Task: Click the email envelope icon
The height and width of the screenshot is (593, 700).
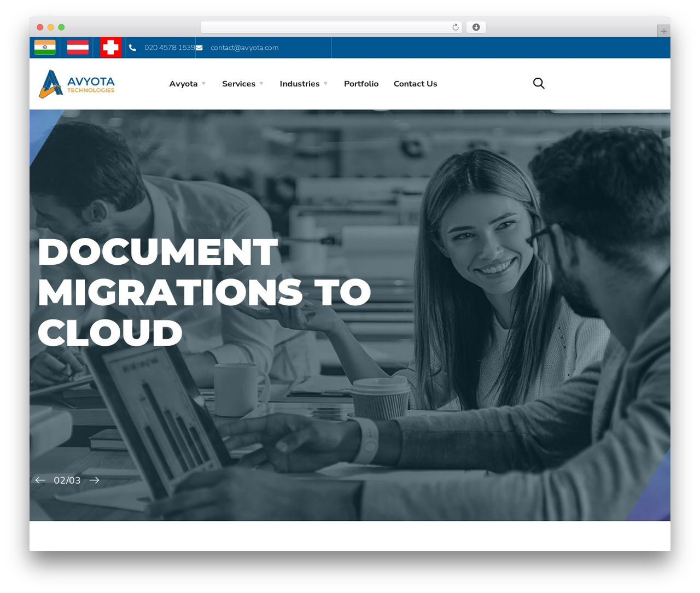Action: point(199,48)
